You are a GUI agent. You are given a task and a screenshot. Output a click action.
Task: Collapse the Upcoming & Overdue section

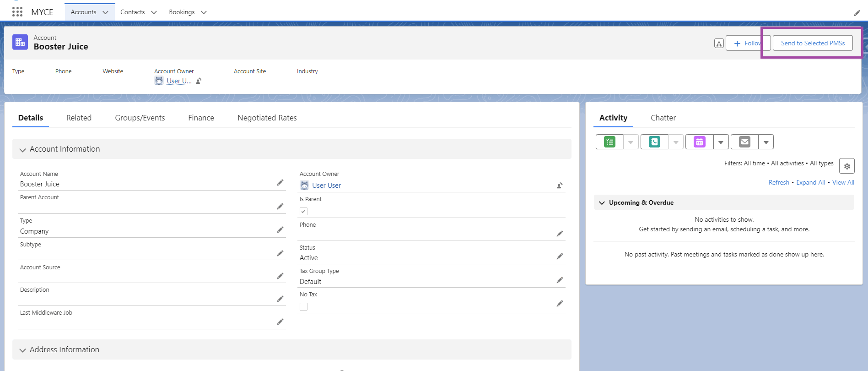click(602, 203)
